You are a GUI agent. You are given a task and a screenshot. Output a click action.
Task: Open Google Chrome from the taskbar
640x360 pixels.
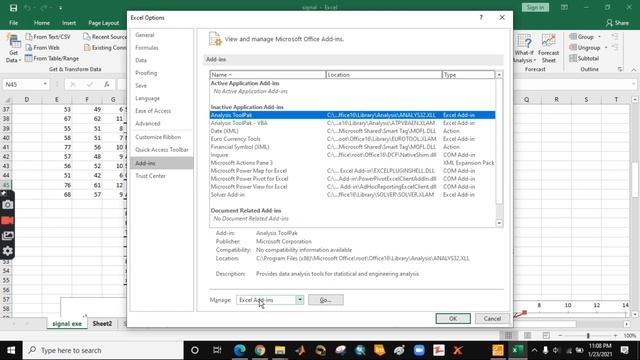260,350
